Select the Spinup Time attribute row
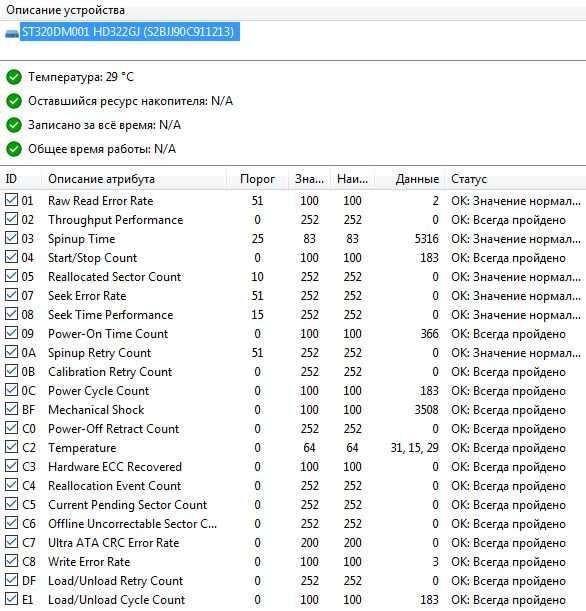The height and width of the screenshot is (611, 586). tap(293, 238)
